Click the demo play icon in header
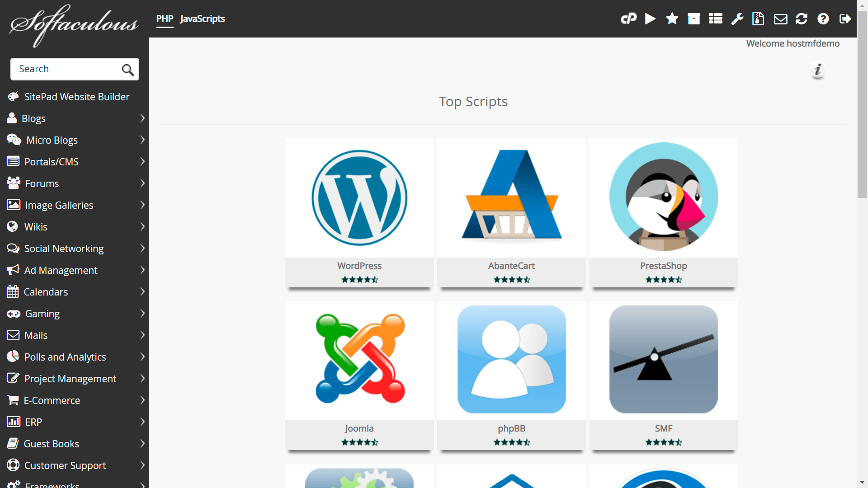Image resolution: width=868 pixels, height=488 pixels. pyautogui.click(x=650, y=19)
